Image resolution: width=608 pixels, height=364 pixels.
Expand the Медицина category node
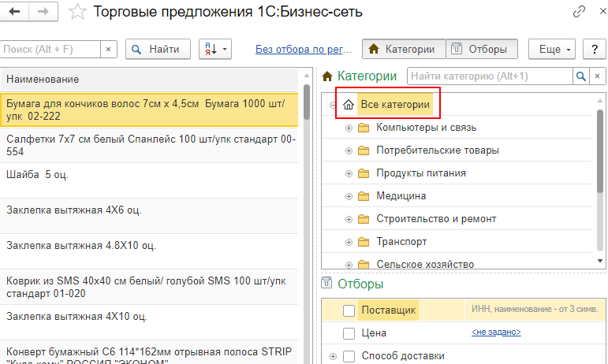[x=349, y=196]
